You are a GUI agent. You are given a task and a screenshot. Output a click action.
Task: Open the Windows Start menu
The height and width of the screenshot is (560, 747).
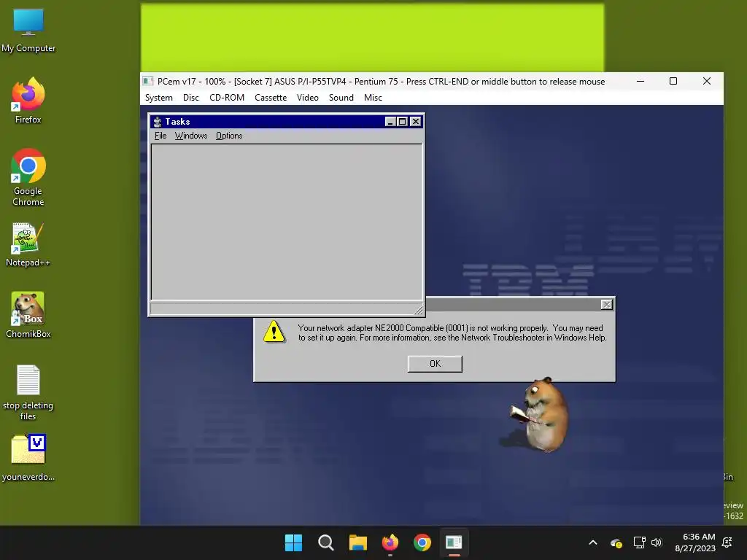[293, 542]
